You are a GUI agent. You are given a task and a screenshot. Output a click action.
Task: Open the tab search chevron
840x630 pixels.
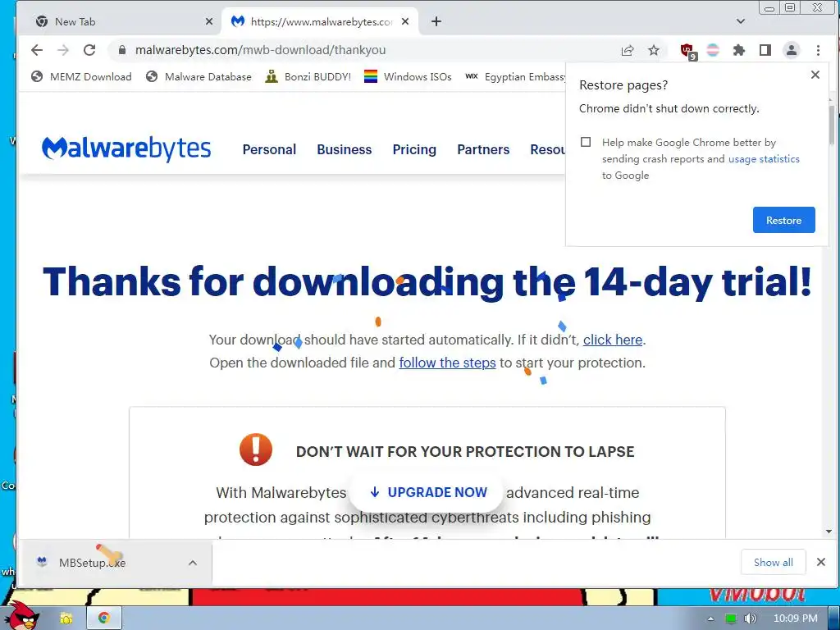pyautogui.click(x=741, y=21)
